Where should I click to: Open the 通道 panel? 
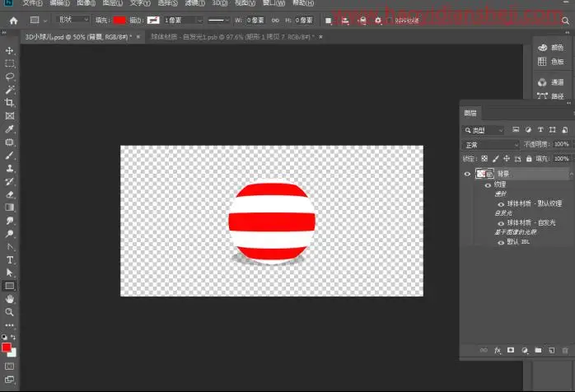(551, 82)
